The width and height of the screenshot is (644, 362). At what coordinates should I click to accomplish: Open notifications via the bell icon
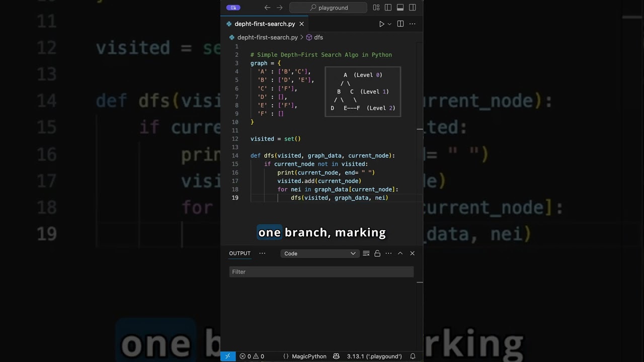coord(413,356)
